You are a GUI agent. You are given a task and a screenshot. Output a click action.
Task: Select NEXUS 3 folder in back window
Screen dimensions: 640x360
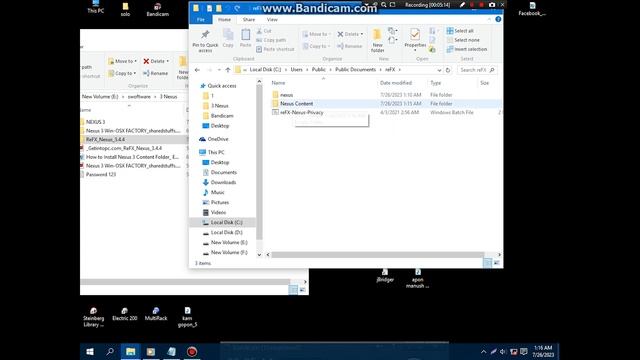(x=96, y=122)
